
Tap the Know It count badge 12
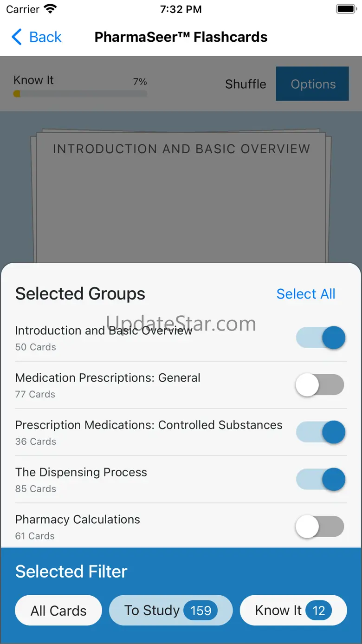click(319, 611)
